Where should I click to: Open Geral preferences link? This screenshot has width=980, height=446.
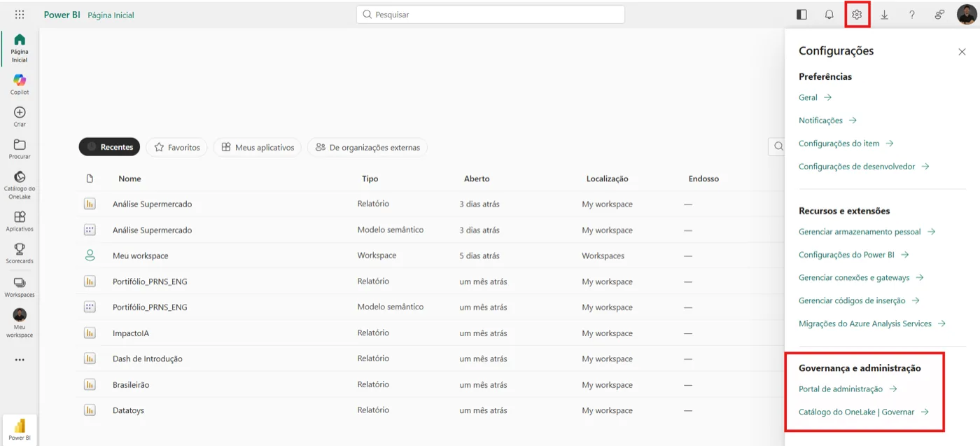[815, 97]
